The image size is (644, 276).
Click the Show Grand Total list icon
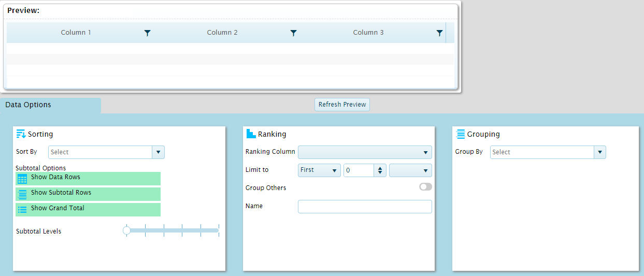click(22, 210)
